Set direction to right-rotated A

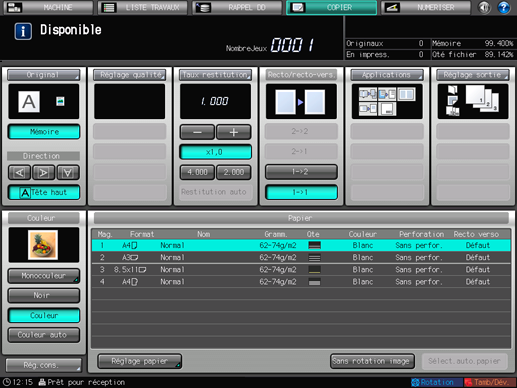tap(44, 172)
